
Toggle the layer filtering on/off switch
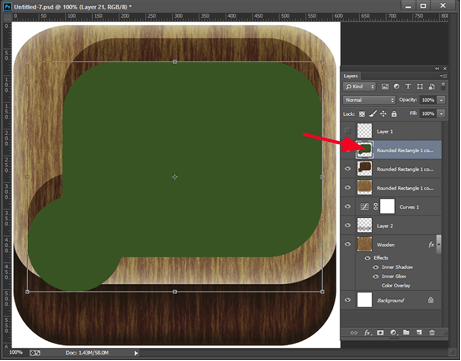click(443, 87)
